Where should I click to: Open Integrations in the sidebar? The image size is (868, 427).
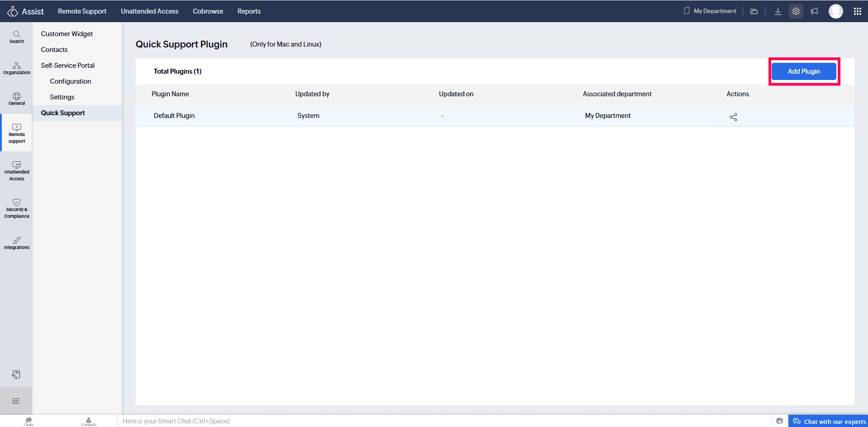[x=17, y=243]
